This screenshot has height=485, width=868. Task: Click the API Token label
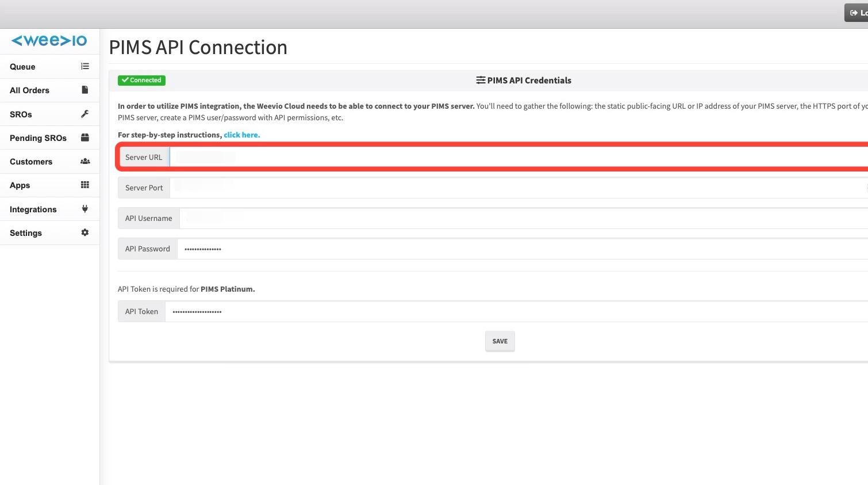[x=141, y=311]
